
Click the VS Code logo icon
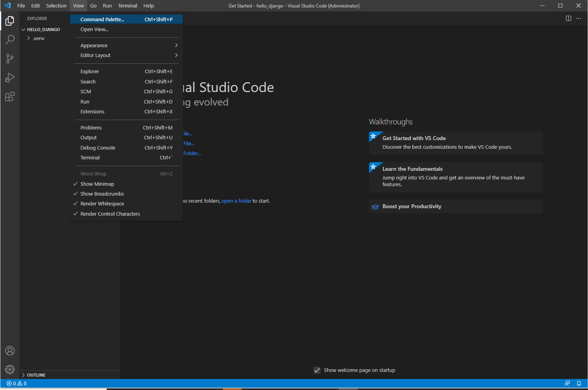click(x=7, y=6)
